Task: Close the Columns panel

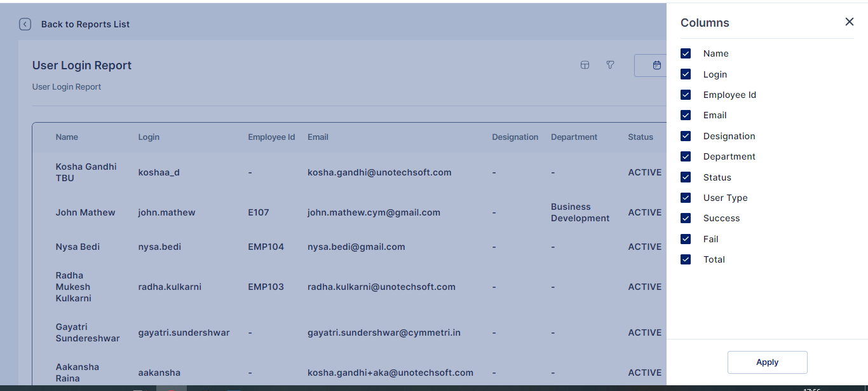Action: point(849,22)
